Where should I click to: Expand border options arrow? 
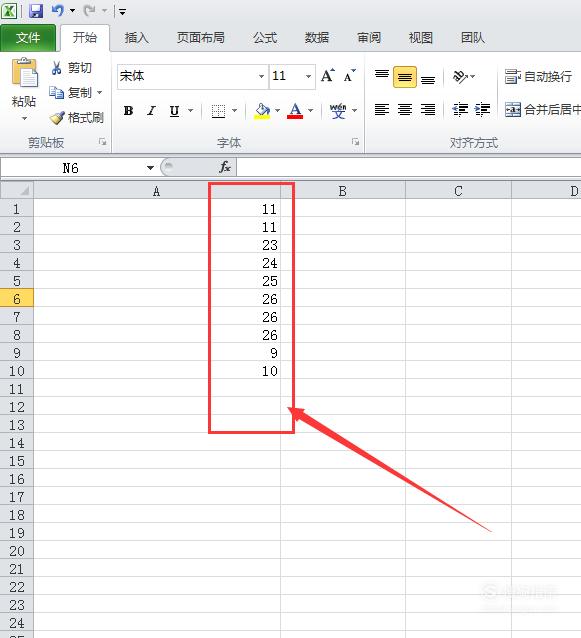click(x=234, y=111)
